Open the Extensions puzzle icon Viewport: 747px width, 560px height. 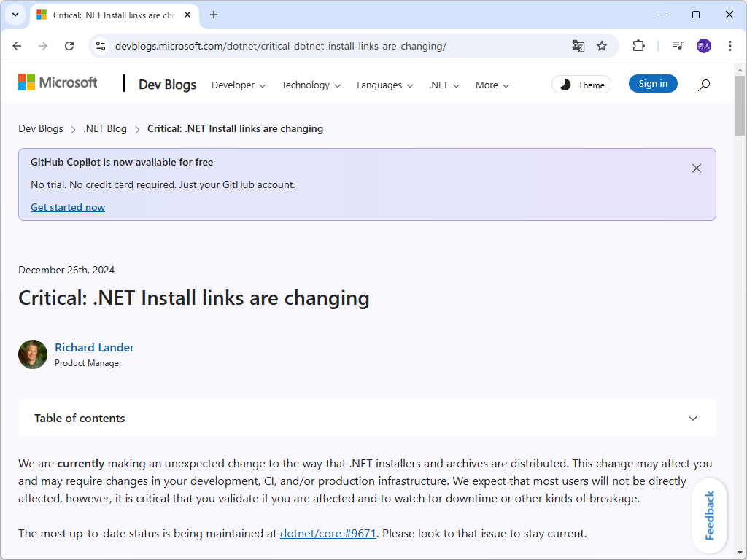coord(638,46)
